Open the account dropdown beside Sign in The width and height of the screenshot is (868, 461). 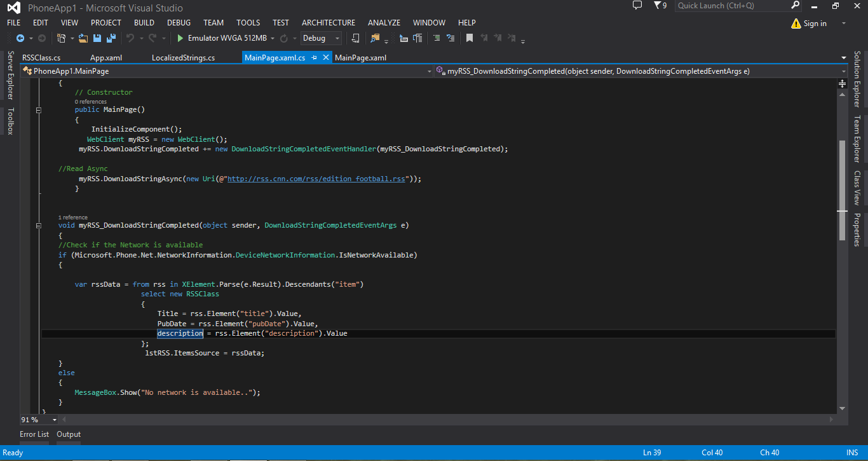843,24
